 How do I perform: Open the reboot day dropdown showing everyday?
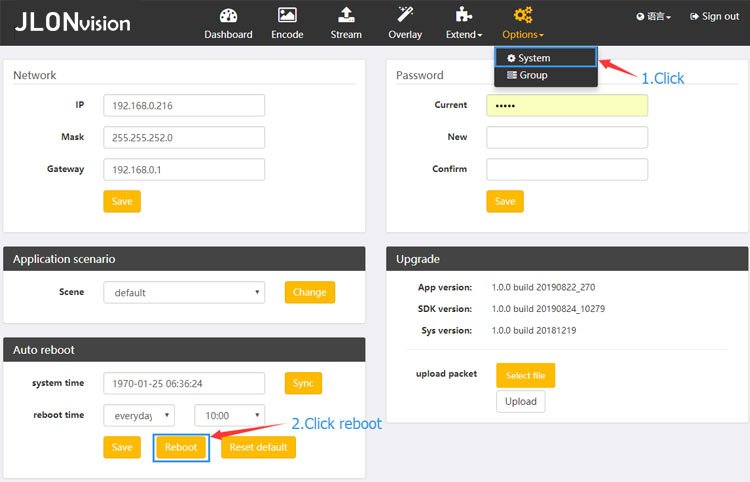coord(139,416)
